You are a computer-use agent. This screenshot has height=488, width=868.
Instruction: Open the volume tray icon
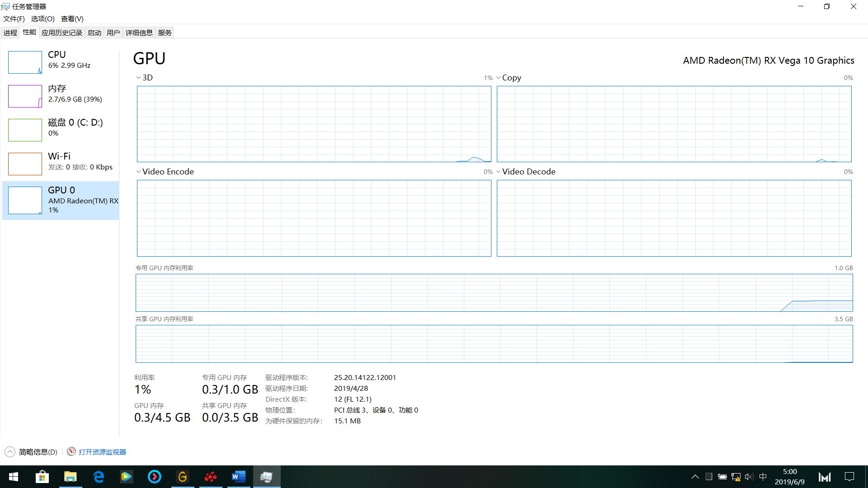coord(749,477)
